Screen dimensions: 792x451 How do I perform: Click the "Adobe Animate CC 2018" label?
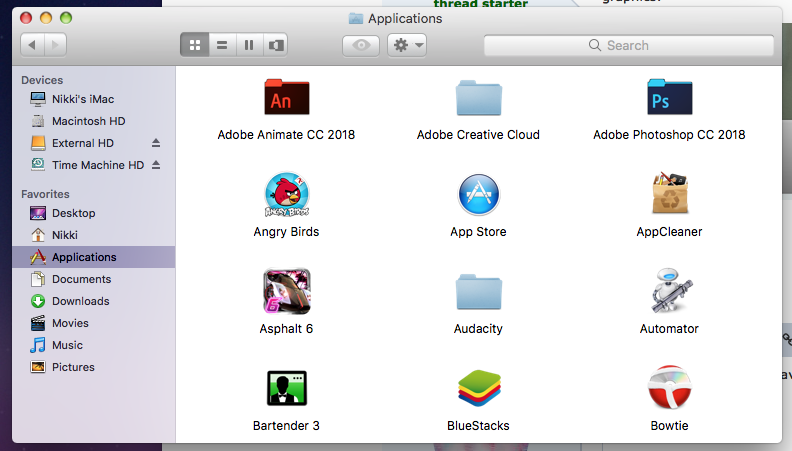(x=286, y=135)
